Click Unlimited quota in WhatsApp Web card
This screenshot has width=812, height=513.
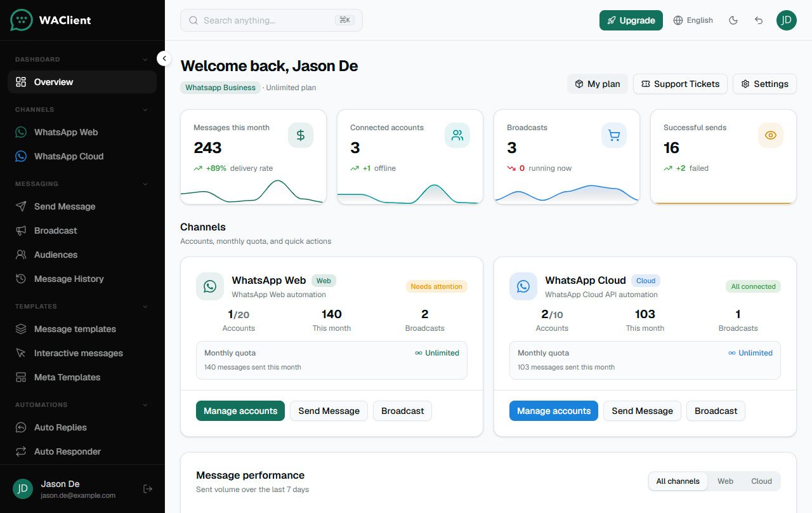pos(437,353)
